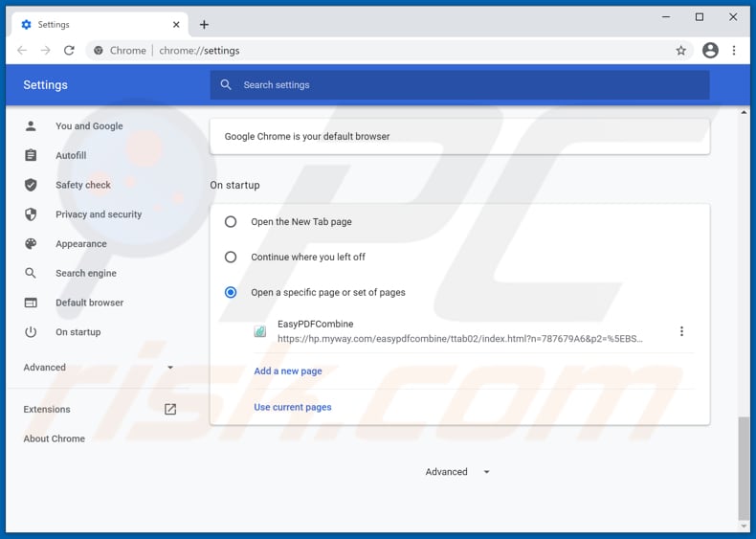The width and height of the screenshot is (756, 539).
Task: Click Use current pages link
Action: click(x=293, y=407)
